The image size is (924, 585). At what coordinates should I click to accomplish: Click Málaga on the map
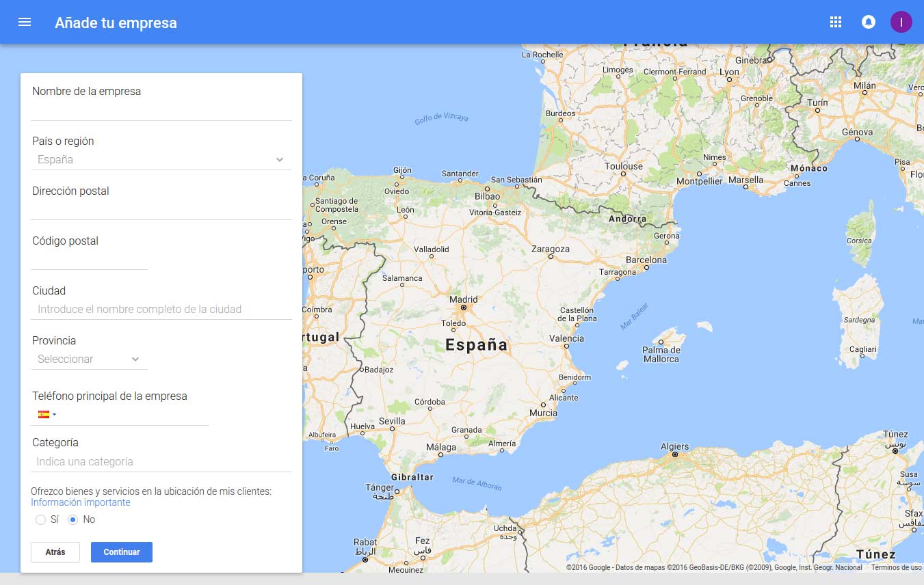click(x=441, y=447)
